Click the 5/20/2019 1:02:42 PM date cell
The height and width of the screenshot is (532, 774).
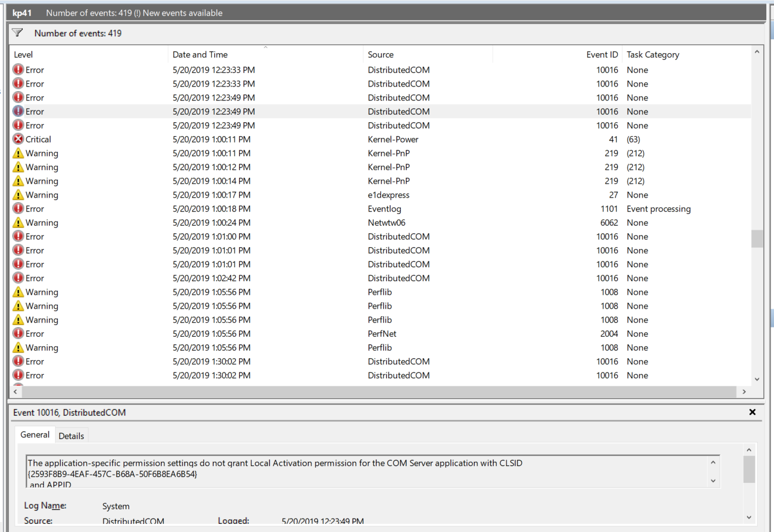click(x=212, y=278)
